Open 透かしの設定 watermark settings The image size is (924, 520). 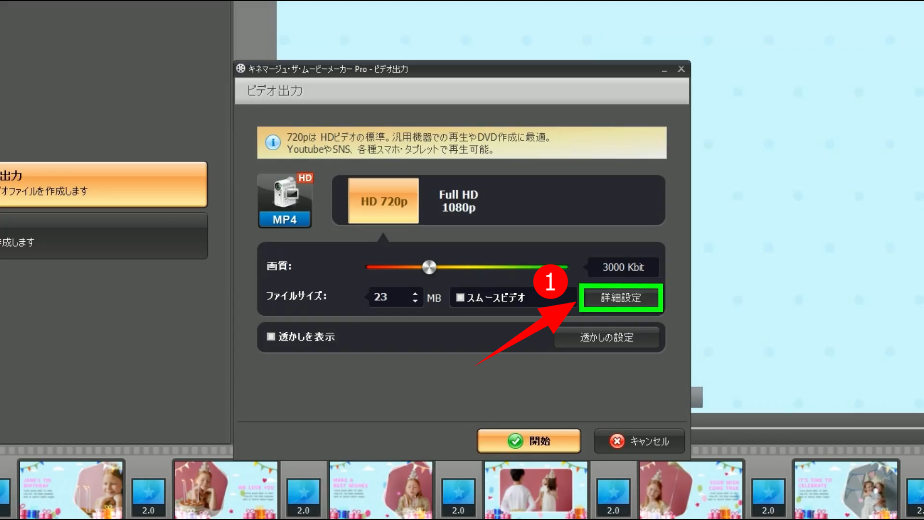(607, 338)
